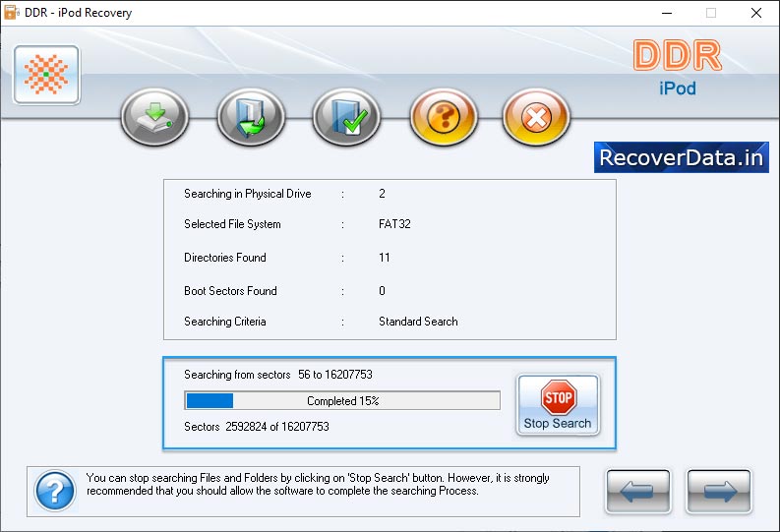Select the 'FAT32' file system value
The height and width of the screenshot is (532, 780).
point(394,224)
